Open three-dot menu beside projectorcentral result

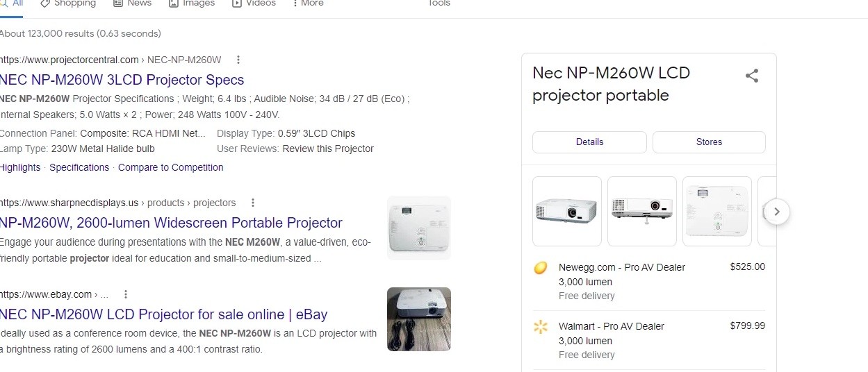tap(238, 60)
